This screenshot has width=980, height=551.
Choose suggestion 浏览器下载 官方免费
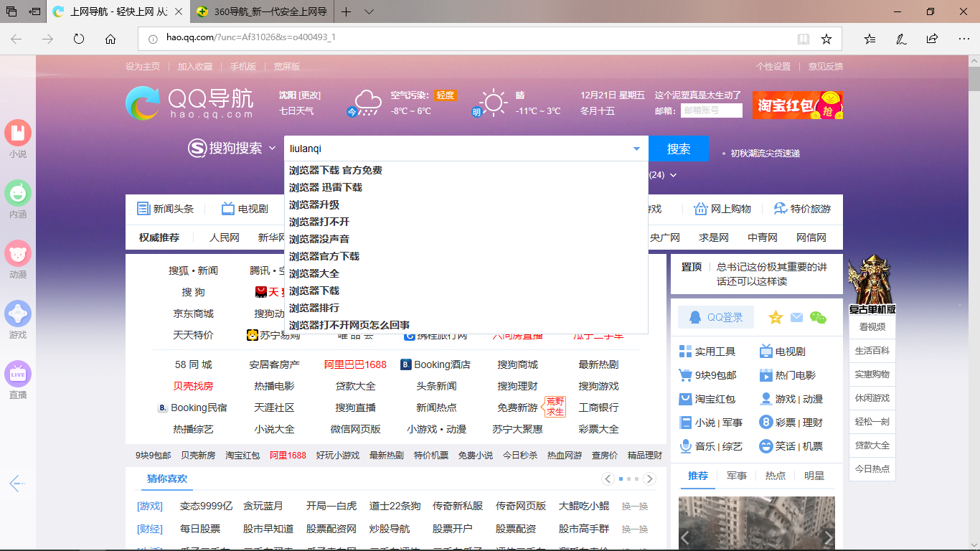[x=466, y=170]
